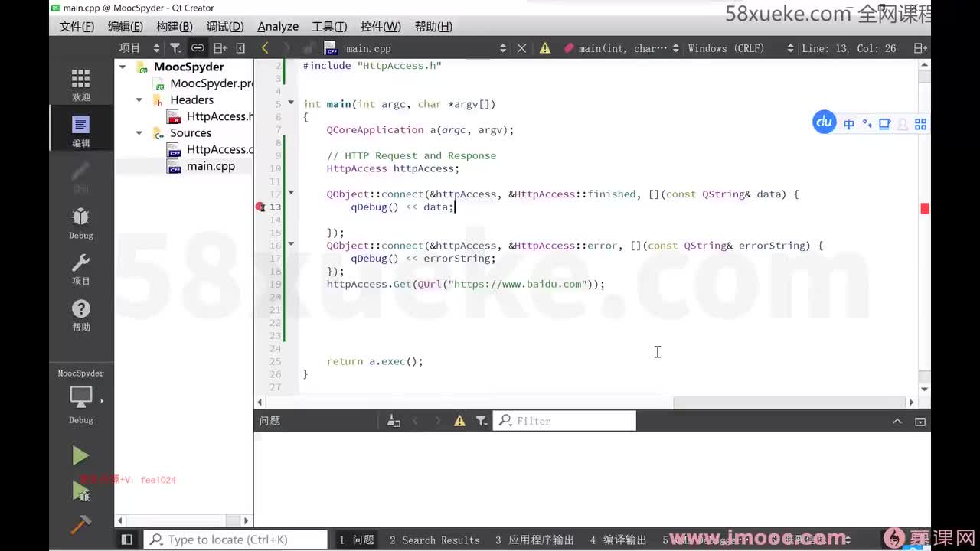The width and height of the screenshot is (980, 551).
Task: Select main.cpp in project tree
Action: pos(201,166)
